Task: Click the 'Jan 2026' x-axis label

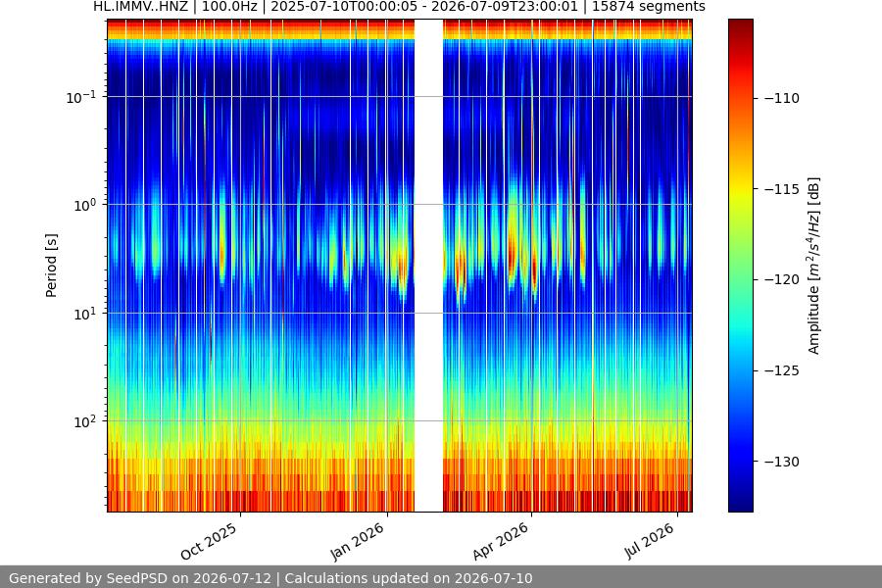Action: point(357,541)
